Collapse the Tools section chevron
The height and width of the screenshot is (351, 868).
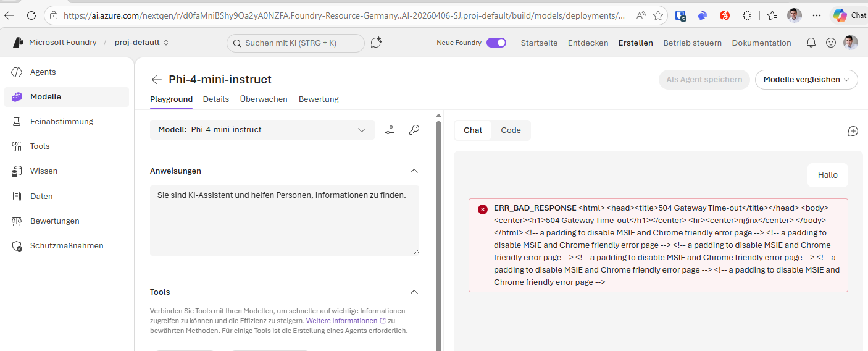click(414, 292)
